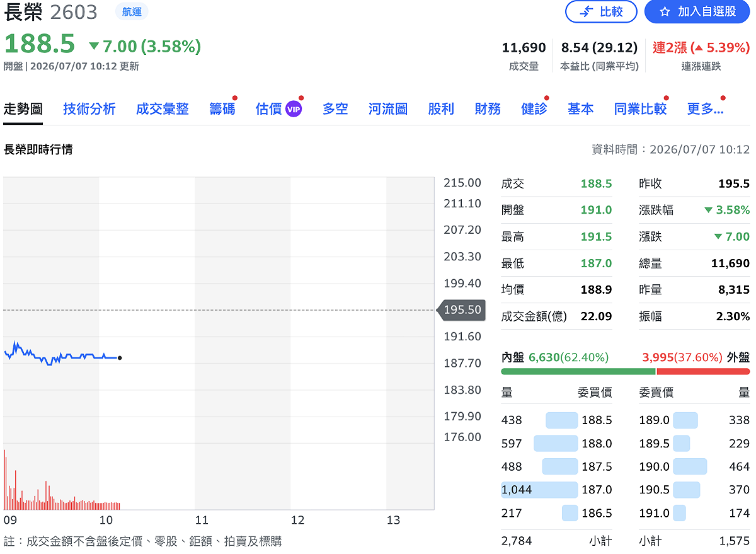The width and height of the screenshot is (756, 554).
Task: Click ask price 189.0 row
Action: (x=655, y=420)
